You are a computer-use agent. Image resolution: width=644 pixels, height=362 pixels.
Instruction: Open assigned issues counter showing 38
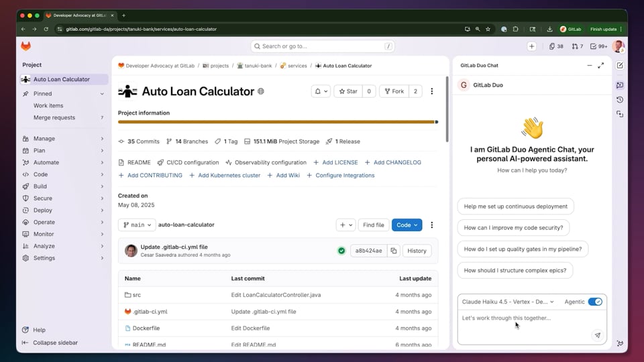(556, 46)
